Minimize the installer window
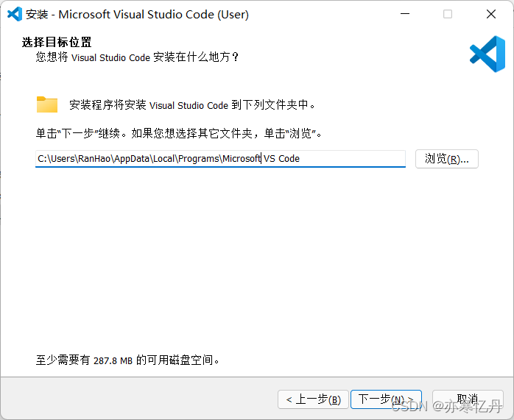Screen dimensions: 514x420 [405, 14]
